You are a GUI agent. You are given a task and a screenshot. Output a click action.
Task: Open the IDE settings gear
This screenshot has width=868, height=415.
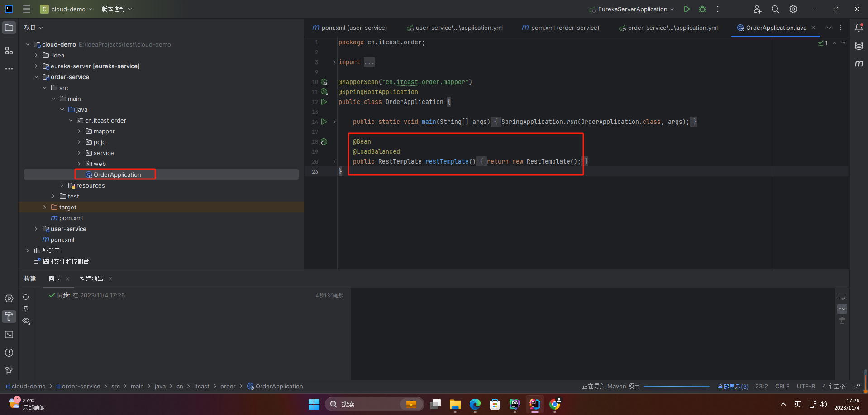click(x=793, y=9)
